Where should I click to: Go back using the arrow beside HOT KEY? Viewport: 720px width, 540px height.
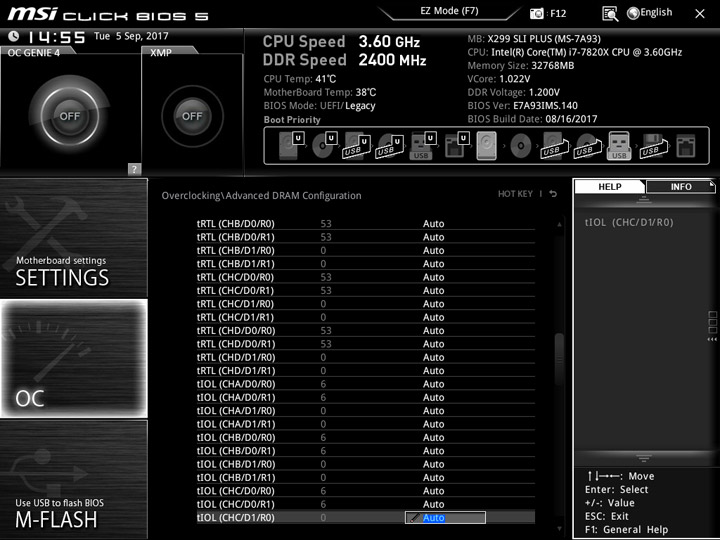553,194
